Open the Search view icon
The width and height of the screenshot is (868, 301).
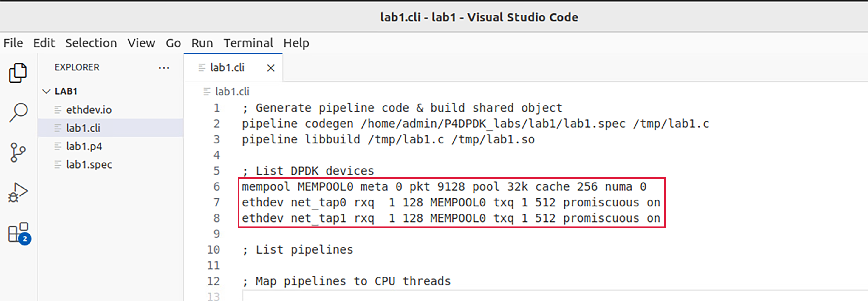[18, 112]
